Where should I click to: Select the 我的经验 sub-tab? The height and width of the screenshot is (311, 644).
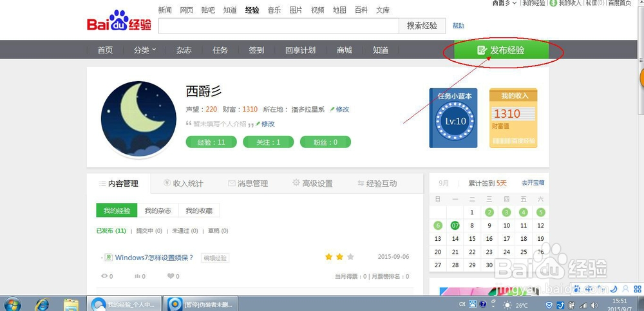[117, 211]
